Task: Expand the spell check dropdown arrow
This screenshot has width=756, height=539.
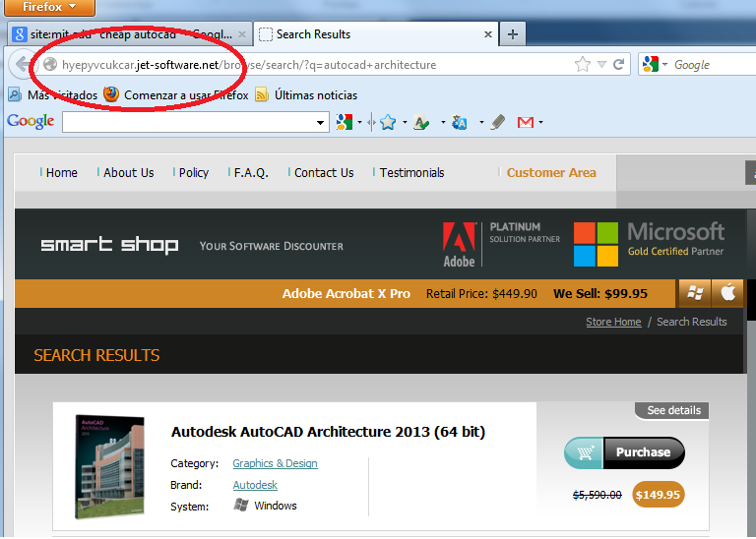Action: (443, 122)
